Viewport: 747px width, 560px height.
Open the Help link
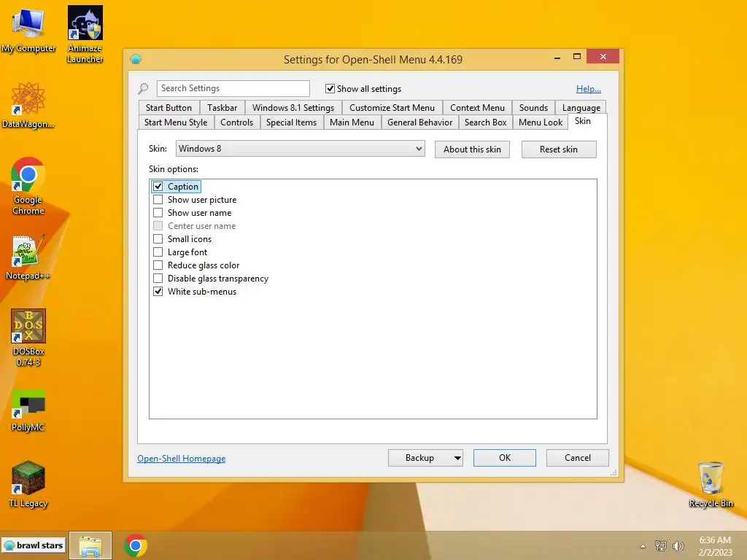tap(589, 88)
